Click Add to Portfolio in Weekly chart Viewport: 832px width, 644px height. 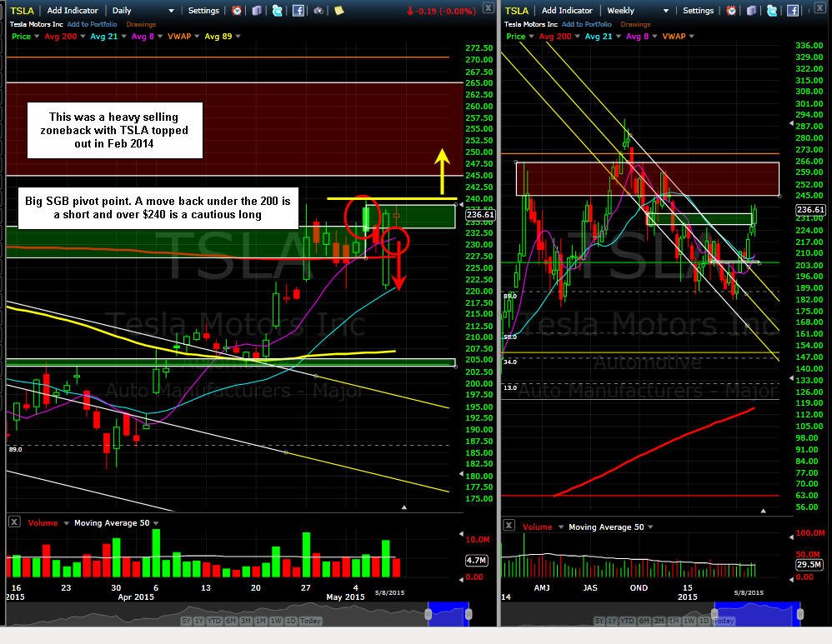point(586,24)
